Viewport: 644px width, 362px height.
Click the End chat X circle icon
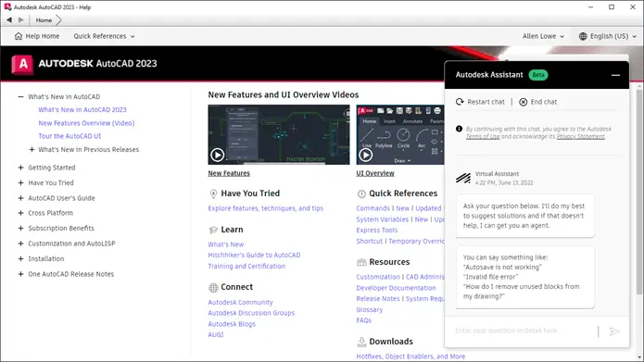[523, 102]
